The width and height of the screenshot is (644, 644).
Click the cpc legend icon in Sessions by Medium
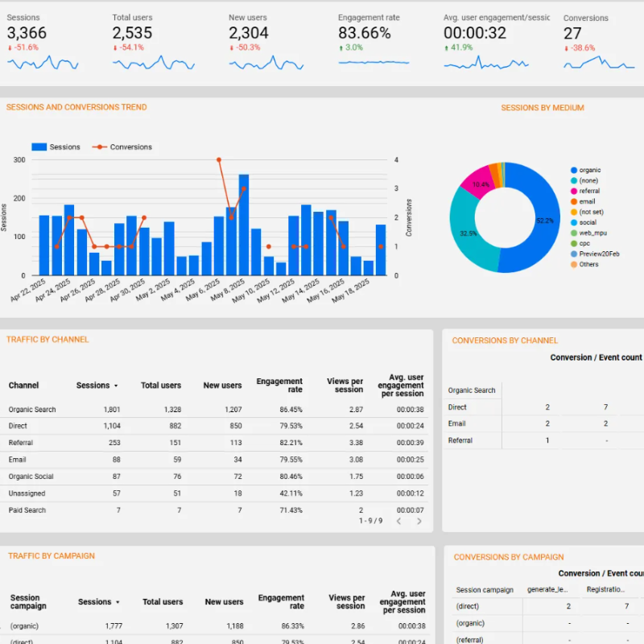pyautogui.click(x=572, y=242)
